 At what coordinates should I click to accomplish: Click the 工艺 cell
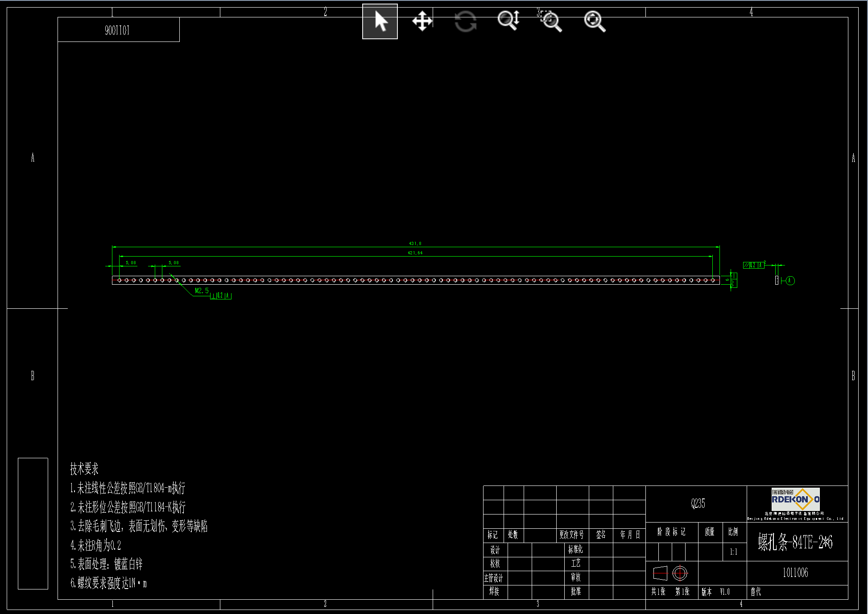(576, 564)
